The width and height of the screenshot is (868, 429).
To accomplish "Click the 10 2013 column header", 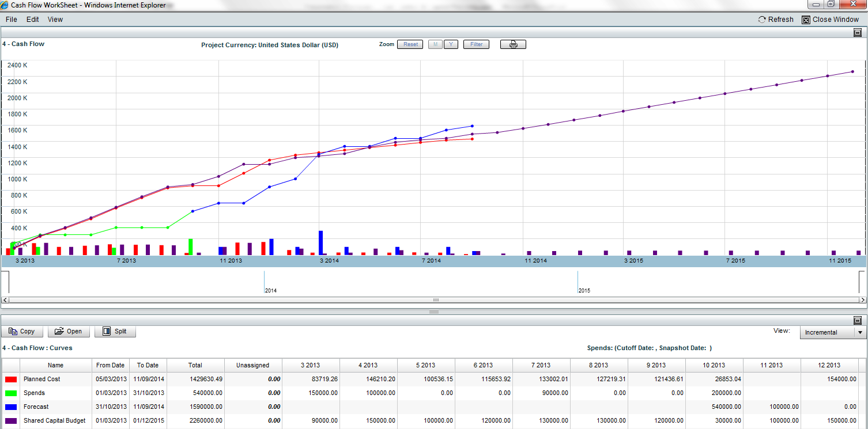I will (x=714, y=365).
